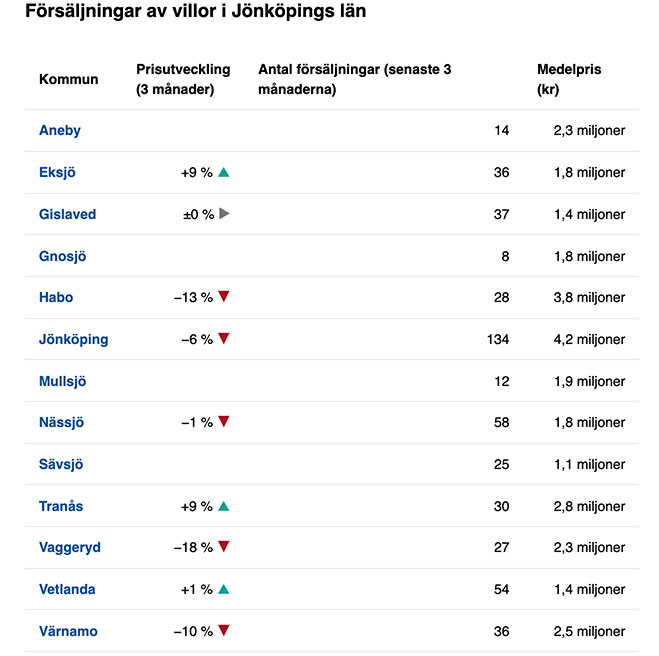
Task: Click the Prisutveckling (3 månader) column header
Action: (x=183, y=79)
